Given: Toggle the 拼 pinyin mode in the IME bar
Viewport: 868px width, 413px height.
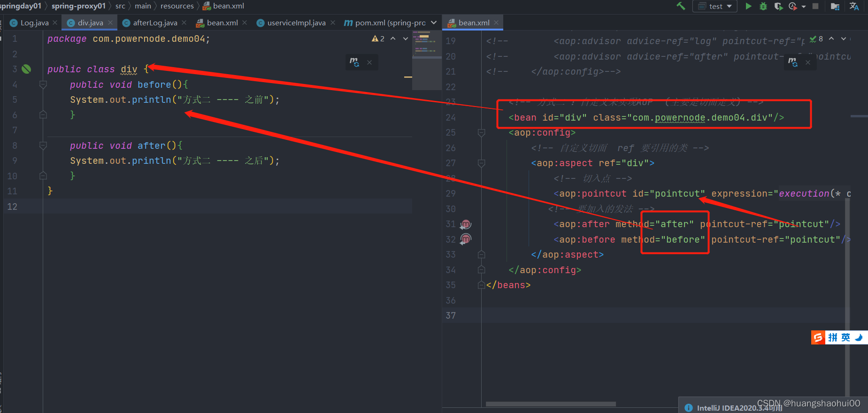Looking at the screenshot, I should point(833,337).
